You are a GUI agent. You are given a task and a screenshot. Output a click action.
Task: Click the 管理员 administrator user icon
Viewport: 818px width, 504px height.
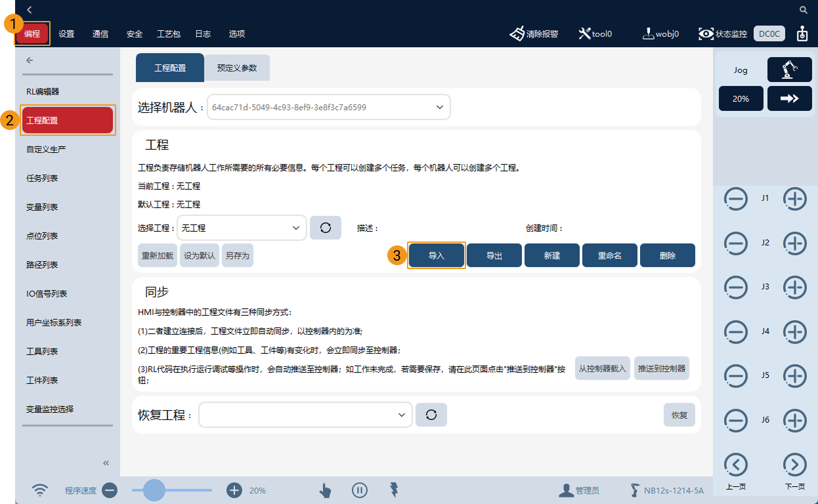point(566,490)
